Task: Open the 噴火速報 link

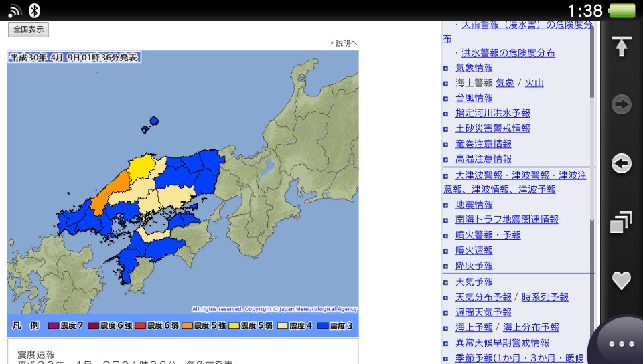Action: click(x=474, y=250)
